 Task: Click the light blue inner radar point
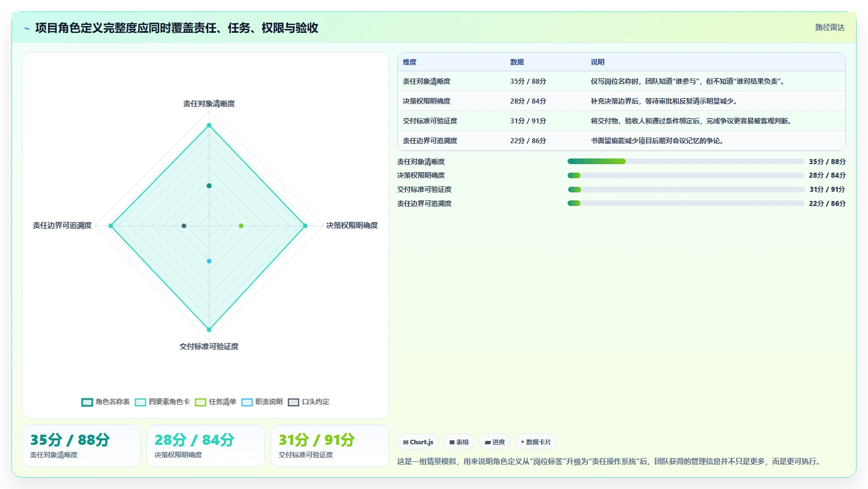209,261
